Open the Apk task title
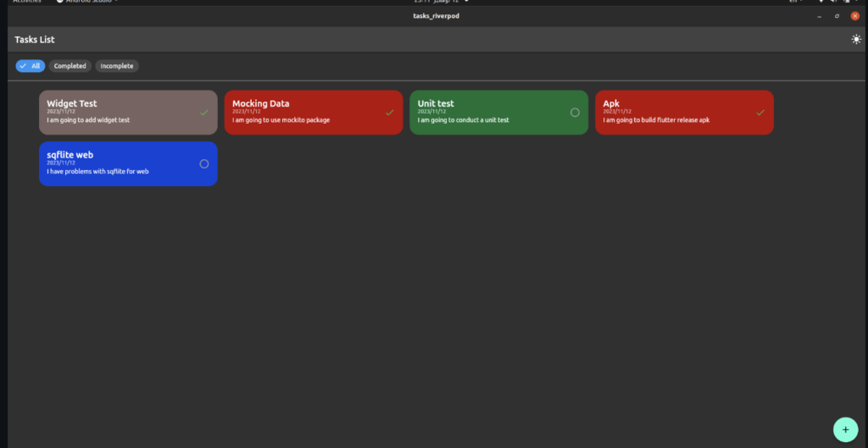This screenshot has width=868, height=448. pyautogui.click(x=611, y=103)
